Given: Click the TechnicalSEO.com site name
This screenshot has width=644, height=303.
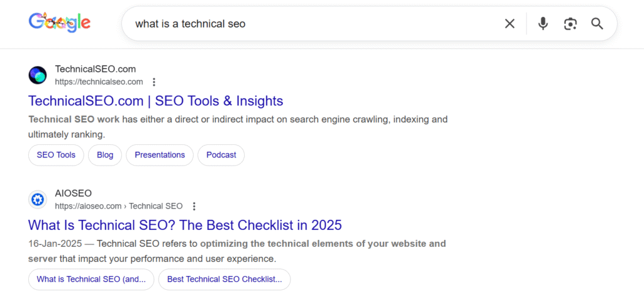Looking at the screenshot, I should click(96, 69).
